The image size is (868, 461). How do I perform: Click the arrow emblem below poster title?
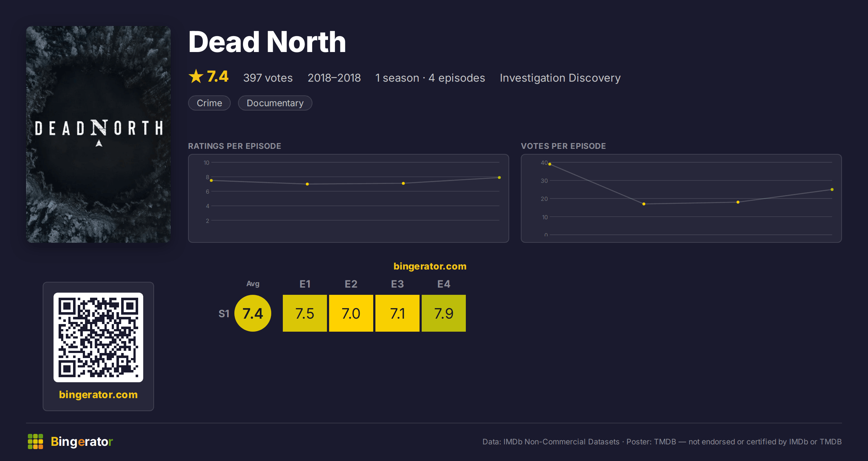(x=99, y=143)
